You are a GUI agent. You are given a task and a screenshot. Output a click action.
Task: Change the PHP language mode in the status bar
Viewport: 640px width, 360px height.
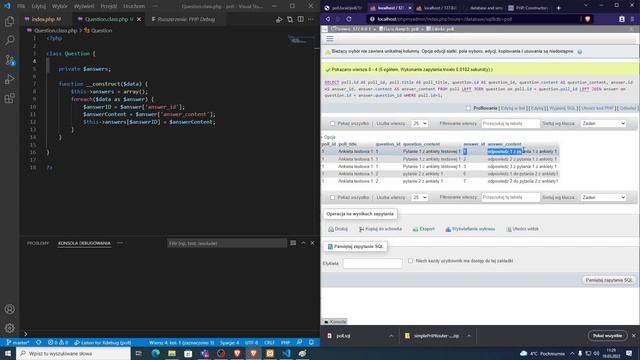[x=285, y=342]
